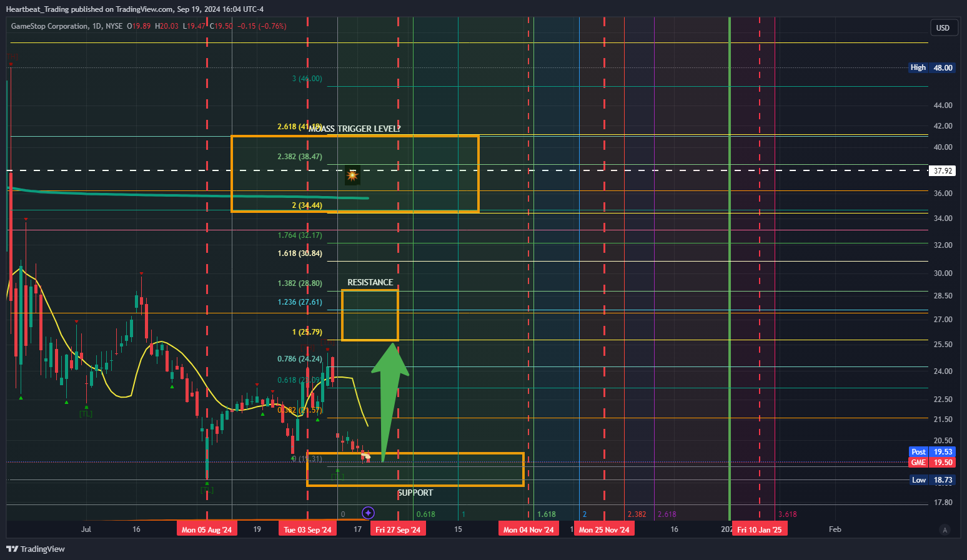
Task: Click the Post 19.53 price label
Action: (x=932, y=452)
